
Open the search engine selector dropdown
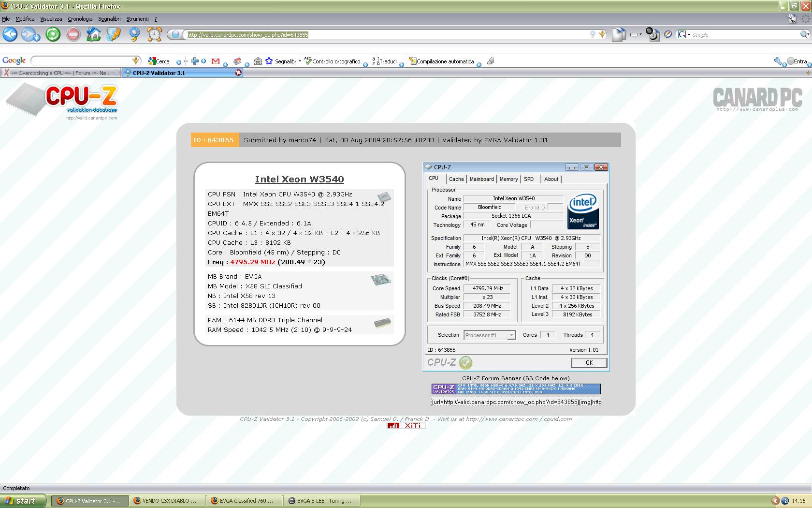point(684,34)
